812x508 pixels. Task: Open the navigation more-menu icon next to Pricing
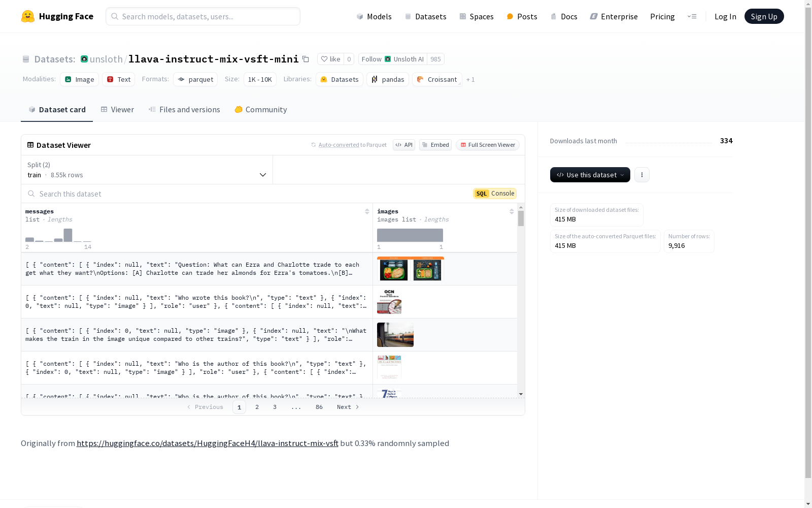692,16
